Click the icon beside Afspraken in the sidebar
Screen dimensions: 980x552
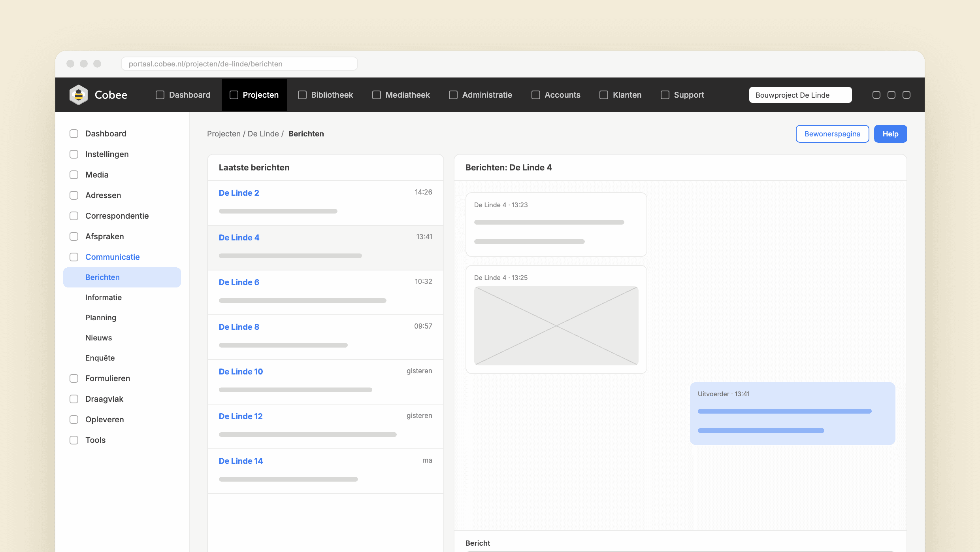(x=74, y=236)
